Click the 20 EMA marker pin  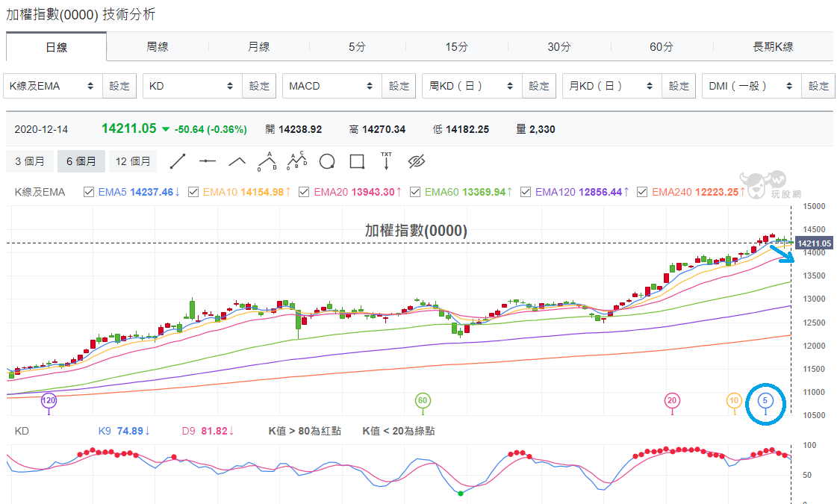(x=672, y=401)
